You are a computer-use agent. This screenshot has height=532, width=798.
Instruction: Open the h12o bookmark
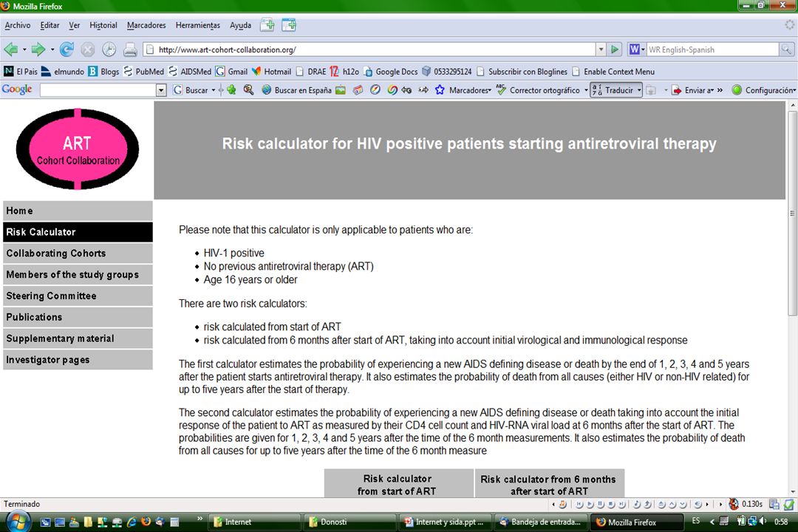[344, 71]
